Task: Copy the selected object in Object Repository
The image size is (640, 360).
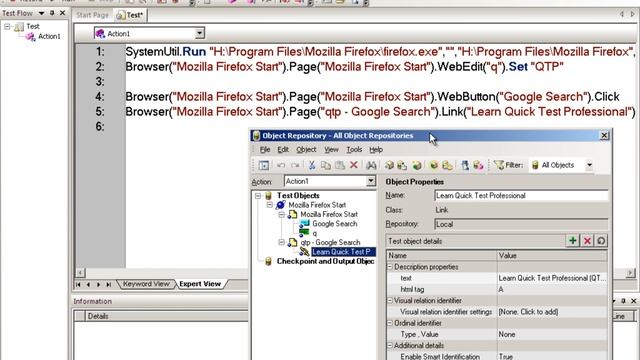Action: pos(326,165)
